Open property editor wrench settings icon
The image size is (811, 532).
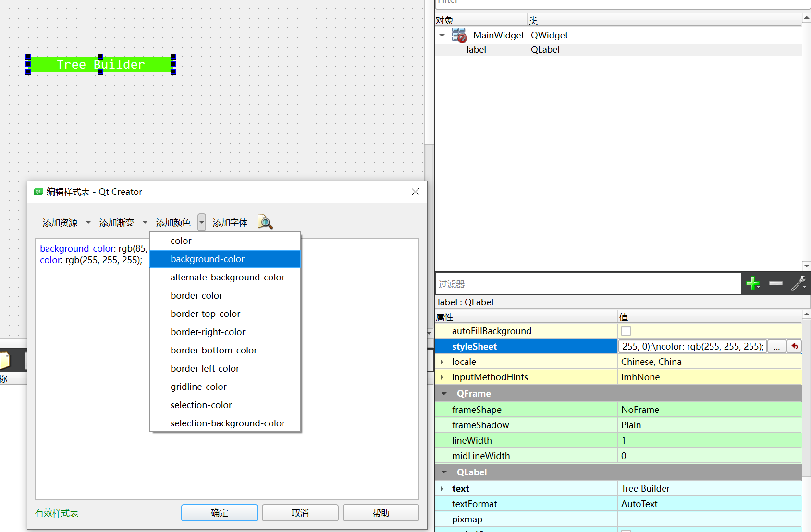click(x=799, y=283)
